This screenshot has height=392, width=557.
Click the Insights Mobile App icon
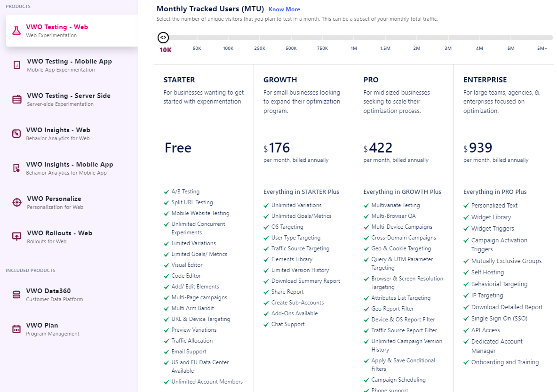16,168
